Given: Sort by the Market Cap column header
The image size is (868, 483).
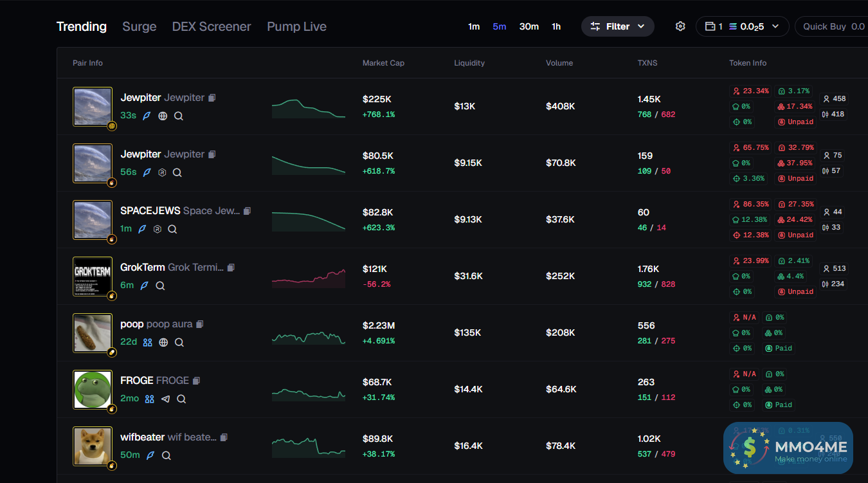Looking at the screenshot, I should [x=383, y=63].
